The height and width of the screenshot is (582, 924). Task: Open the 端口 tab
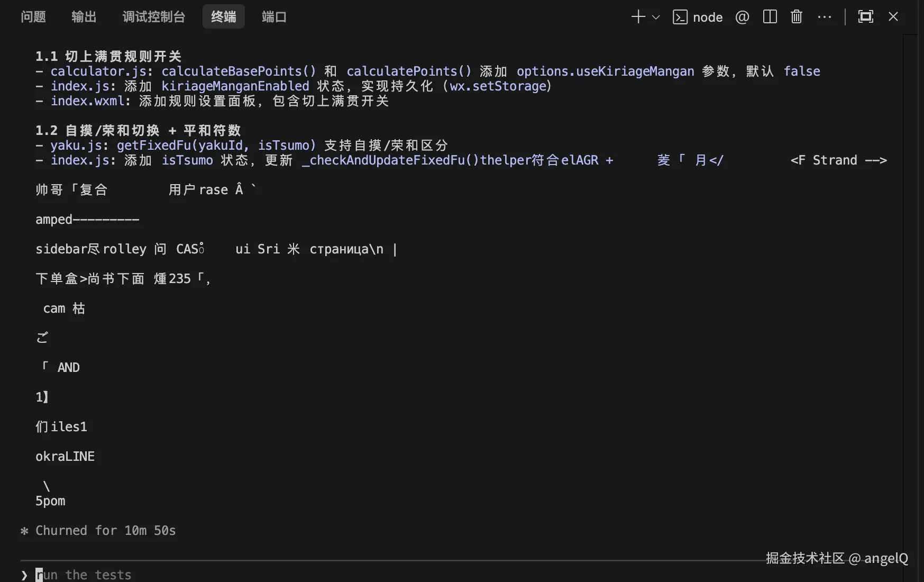273,16
